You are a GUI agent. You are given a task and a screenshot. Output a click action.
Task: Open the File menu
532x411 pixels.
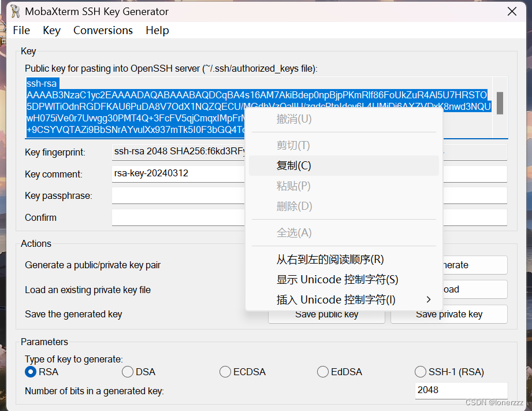point(21,30)
